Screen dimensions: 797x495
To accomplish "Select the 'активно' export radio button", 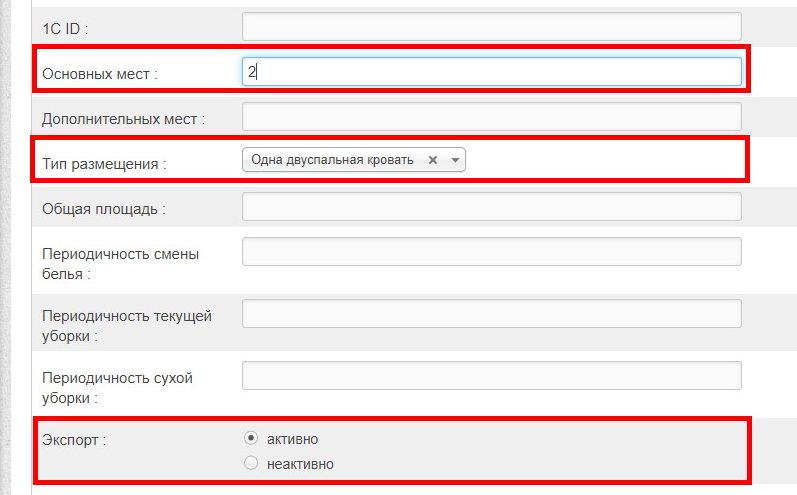I will pos(251,438).
